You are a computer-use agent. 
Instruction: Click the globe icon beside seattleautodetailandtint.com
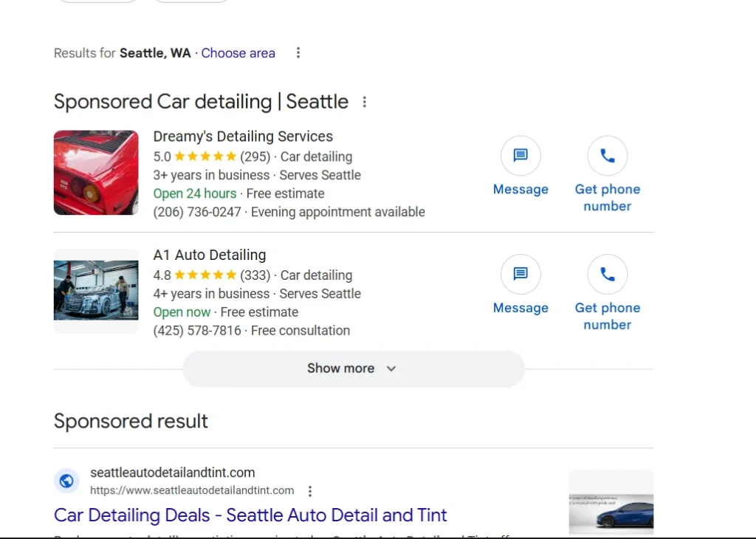coord(66,481)
